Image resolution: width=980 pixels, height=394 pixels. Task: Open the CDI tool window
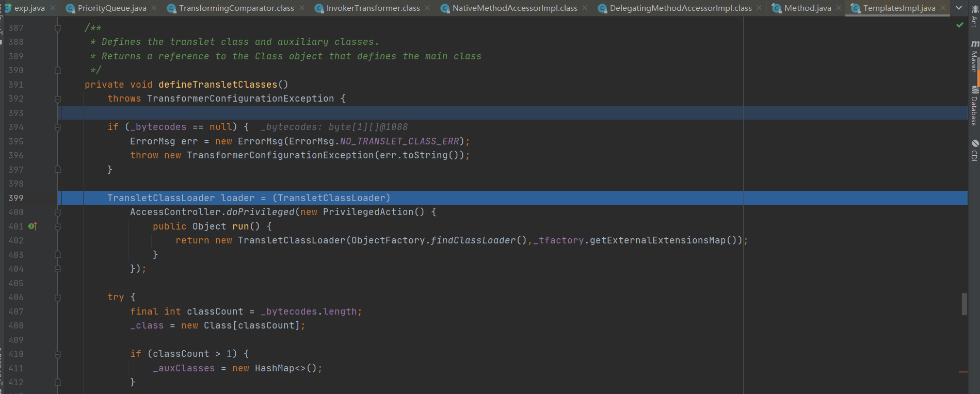(974, 150)
